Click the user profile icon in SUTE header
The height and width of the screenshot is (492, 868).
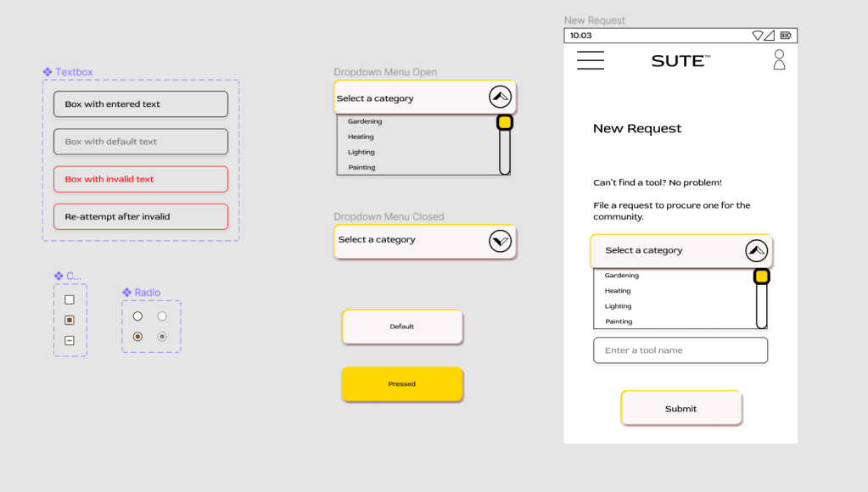779,59
